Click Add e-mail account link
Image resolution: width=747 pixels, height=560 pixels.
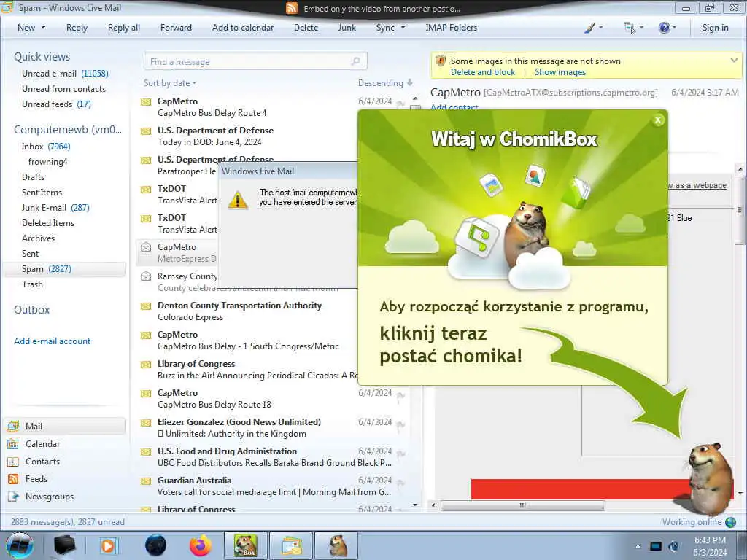coord(53,341)
